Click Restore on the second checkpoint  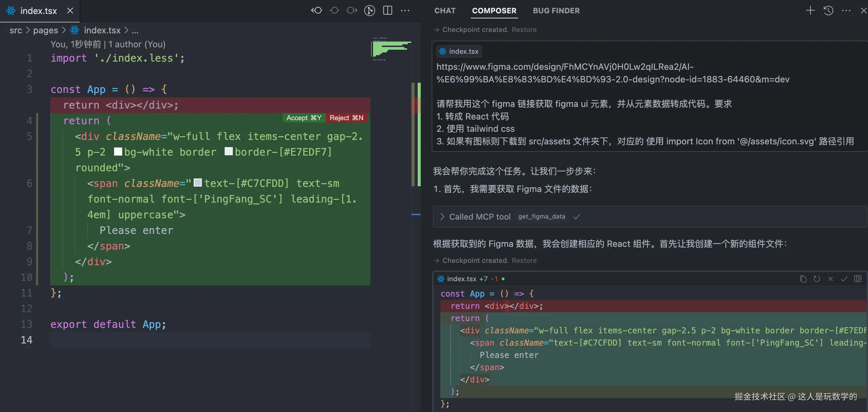tap(524, 260)
